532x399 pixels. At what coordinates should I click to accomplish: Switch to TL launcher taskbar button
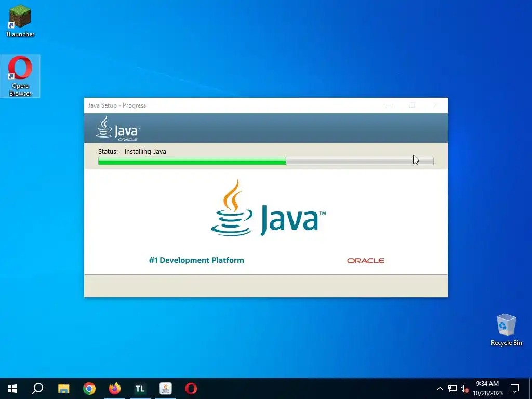[x=140, y=389]
